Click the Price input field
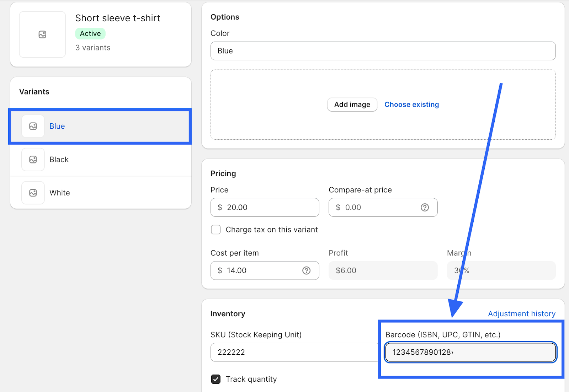The width and height of the screenshot is (569, 392). tap(265, 208)
